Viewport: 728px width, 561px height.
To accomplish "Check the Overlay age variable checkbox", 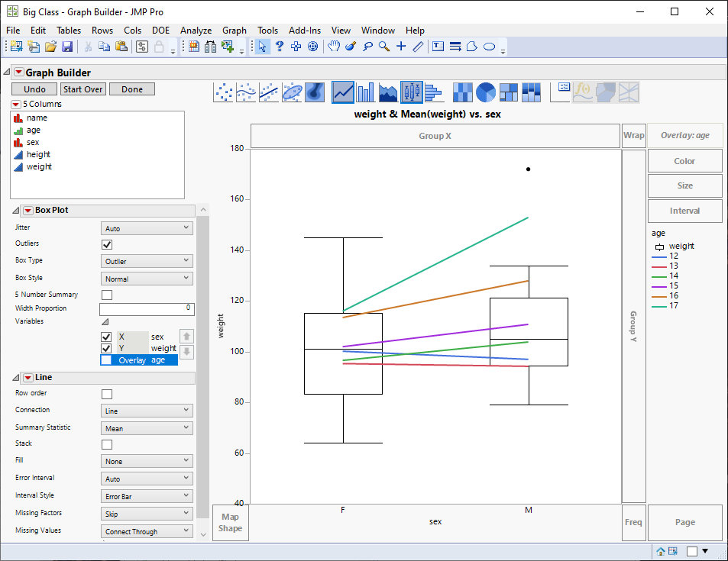I will (107, 360).
